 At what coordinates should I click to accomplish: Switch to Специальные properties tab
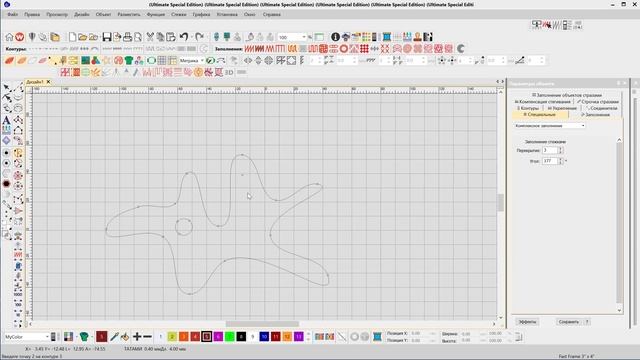pyautogui.click(x=540, y=115)
